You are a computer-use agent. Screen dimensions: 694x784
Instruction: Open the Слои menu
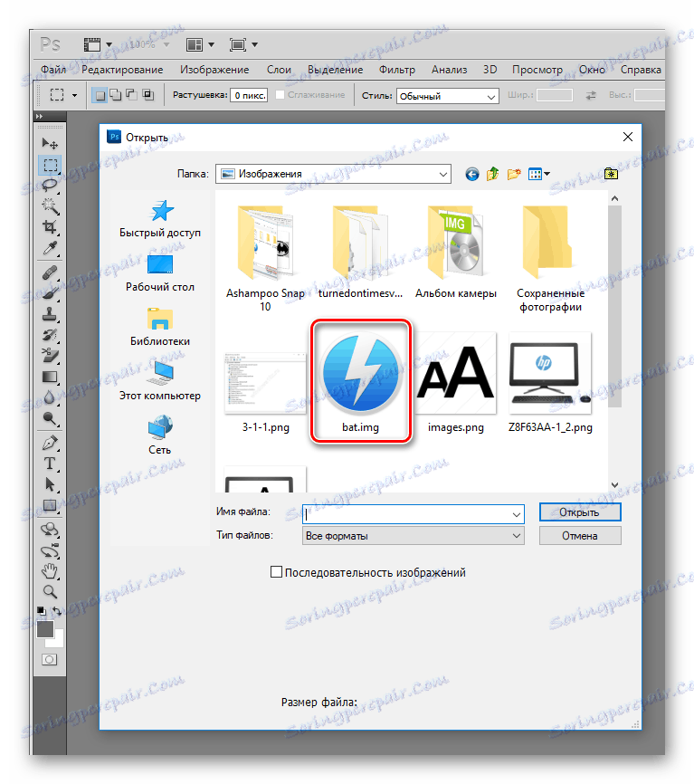pos(279,70)
